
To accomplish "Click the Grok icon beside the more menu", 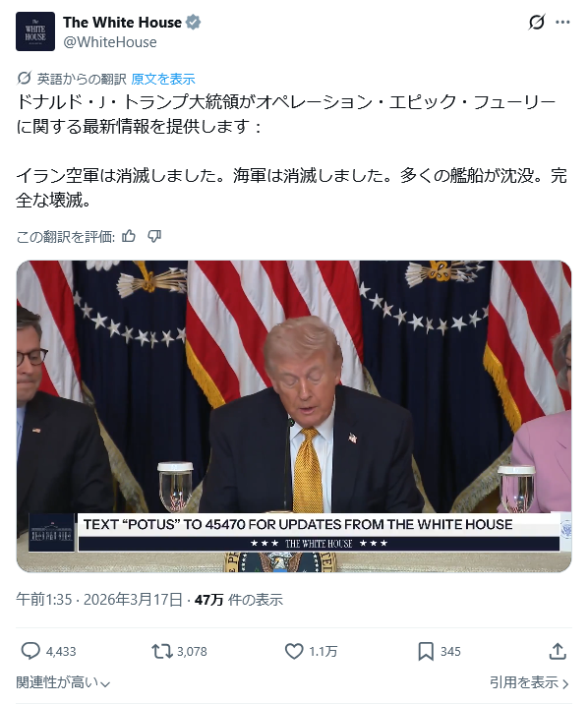I will [537, 22].
